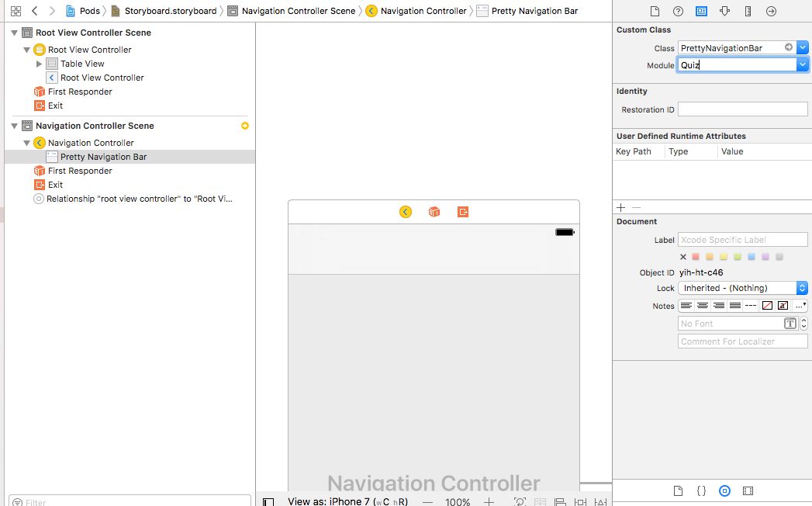This screenshot has height=506, width=812.
Task: Justify notes text
Action: (735, 306)
